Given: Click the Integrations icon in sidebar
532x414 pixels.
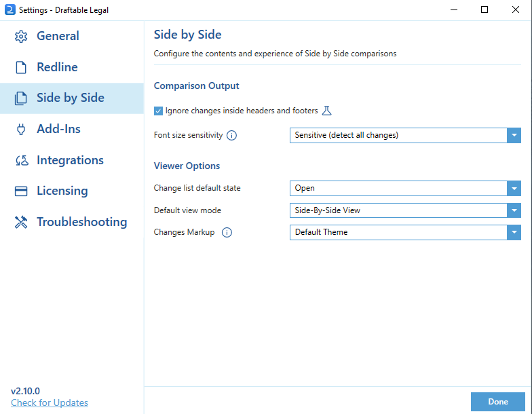Looking at the screenshot, I should tap(22, 160).
